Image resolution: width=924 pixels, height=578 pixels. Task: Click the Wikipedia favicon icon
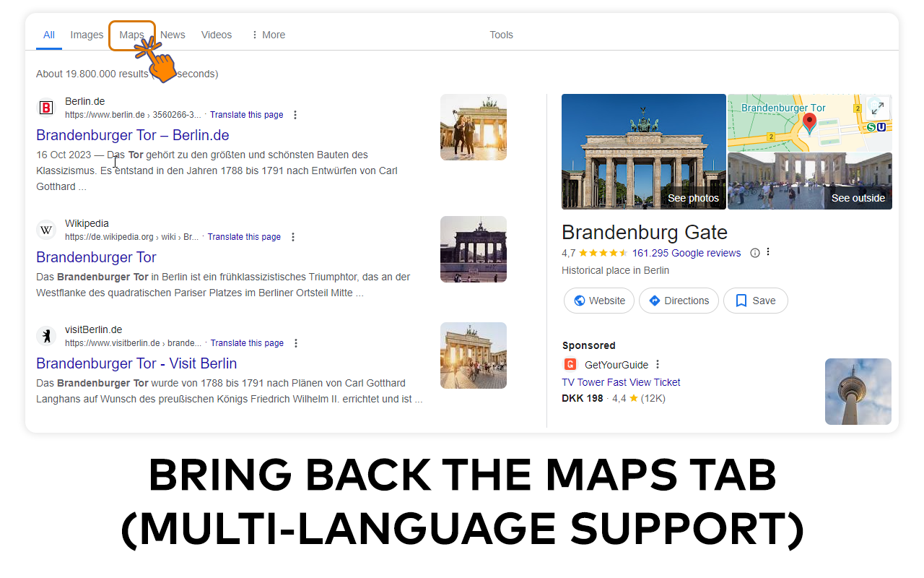(46, 230)
